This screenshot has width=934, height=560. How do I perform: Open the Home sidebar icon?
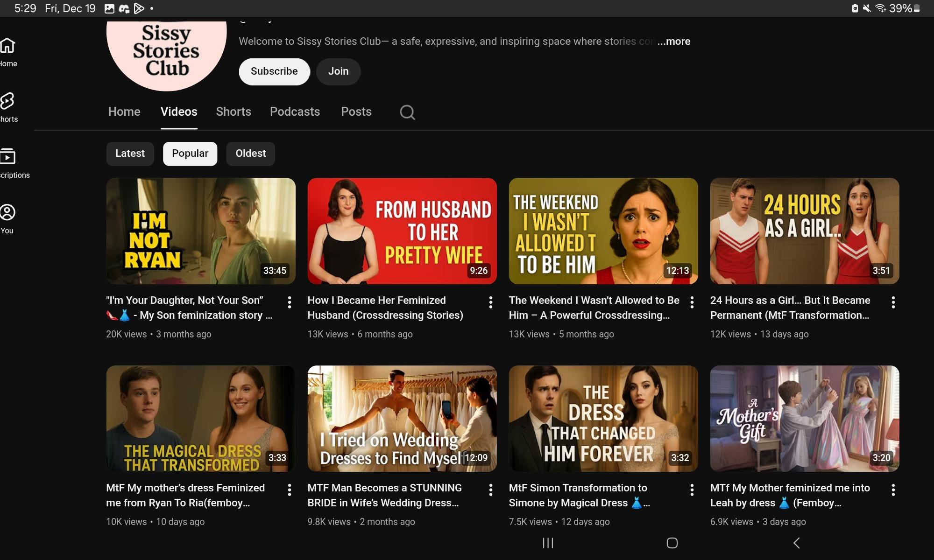click(x=7, y=46)
